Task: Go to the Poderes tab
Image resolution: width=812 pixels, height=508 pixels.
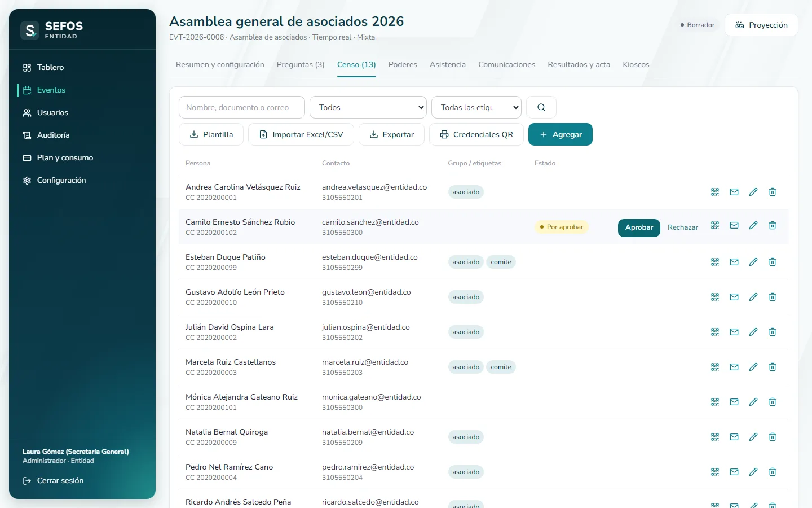Action: click(403, 65)
